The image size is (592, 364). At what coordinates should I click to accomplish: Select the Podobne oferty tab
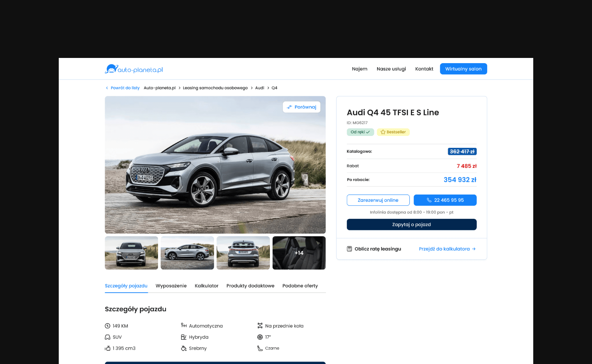[x=300, y=286]
